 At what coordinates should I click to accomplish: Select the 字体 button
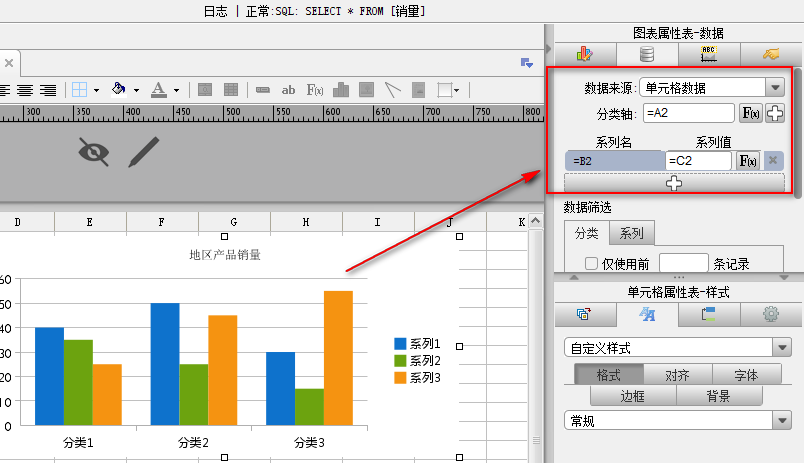coord(747,375)
